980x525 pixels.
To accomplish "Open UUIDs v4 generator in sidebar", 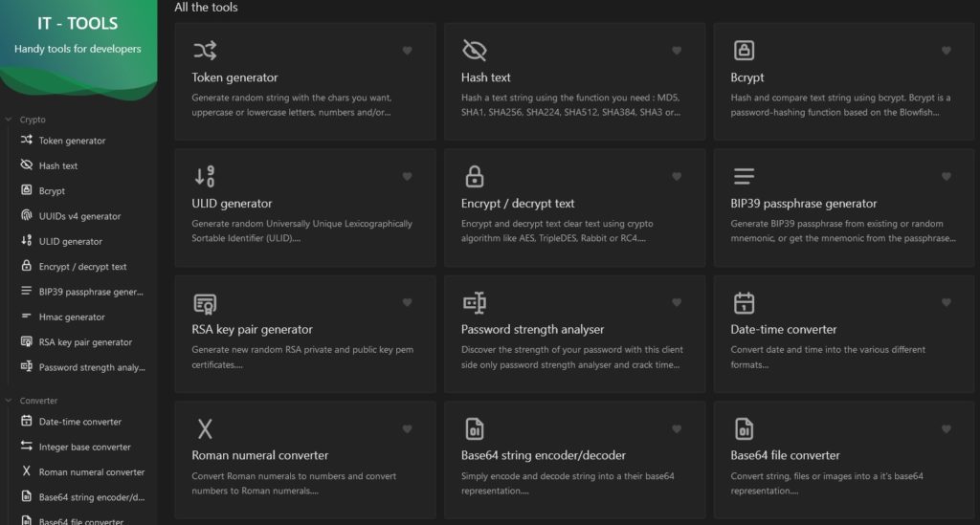I will pos(78,216).
